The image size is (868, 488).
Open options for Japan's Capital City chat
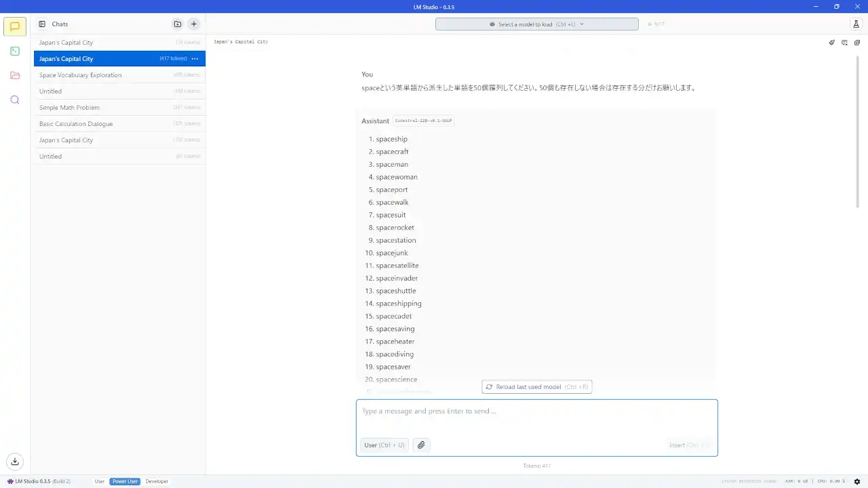coord(195,58)
